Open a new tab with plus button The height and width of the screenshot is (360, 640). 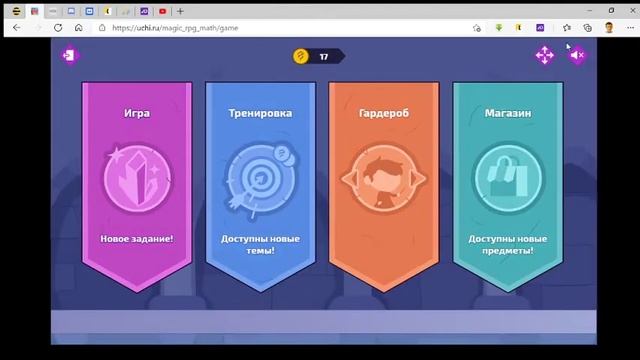tap(180, 11)
